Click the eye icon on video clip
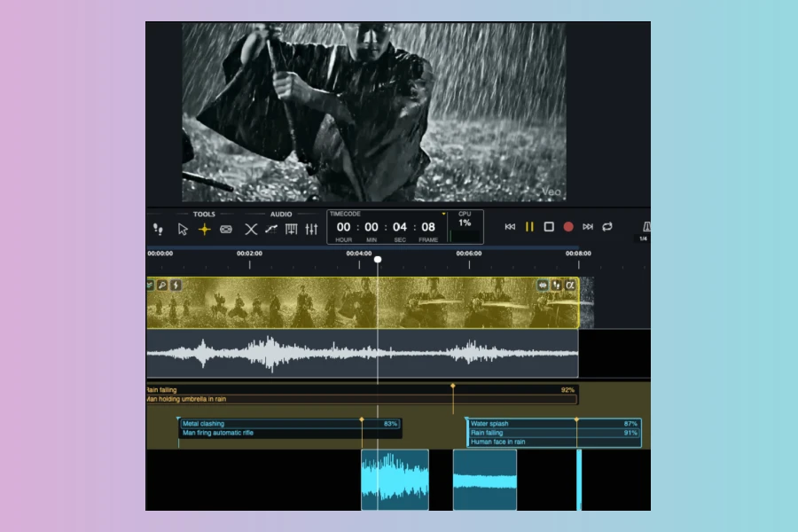798x532 pixels. [543, 286]
